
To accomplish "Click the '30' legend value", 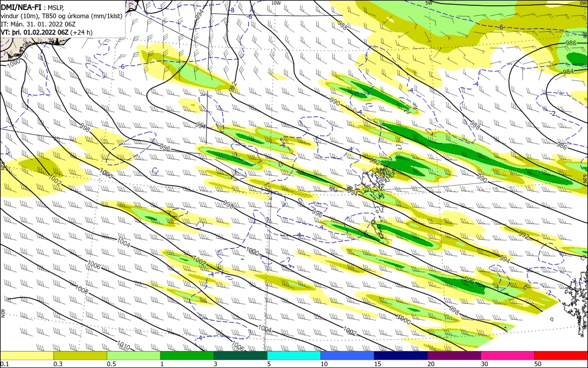I will [485, 364].
